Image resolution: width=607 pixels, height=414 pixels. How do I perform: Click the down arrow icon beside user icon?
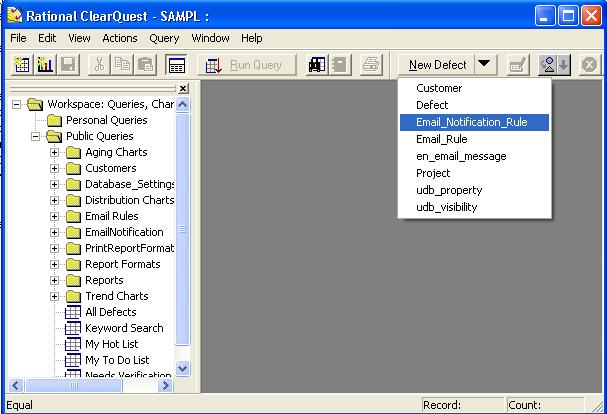(x=564, y=65)
